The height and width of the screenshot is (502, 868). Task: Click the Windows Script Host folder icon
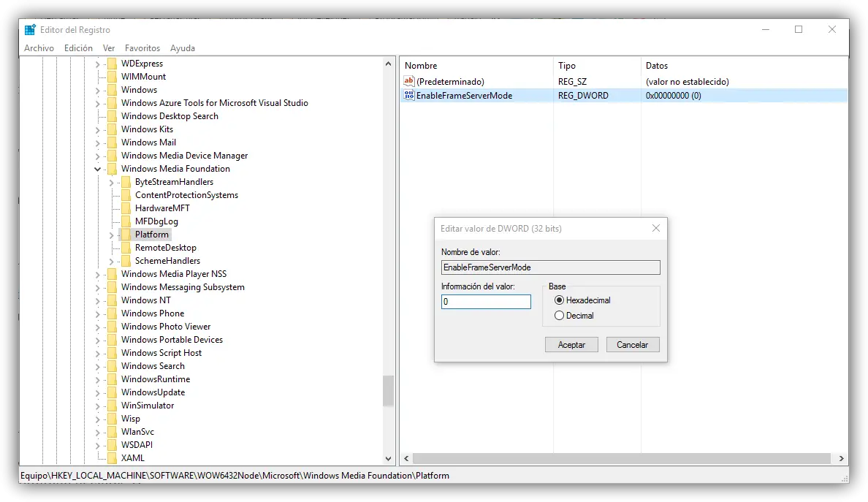click(x=113, y=352)
